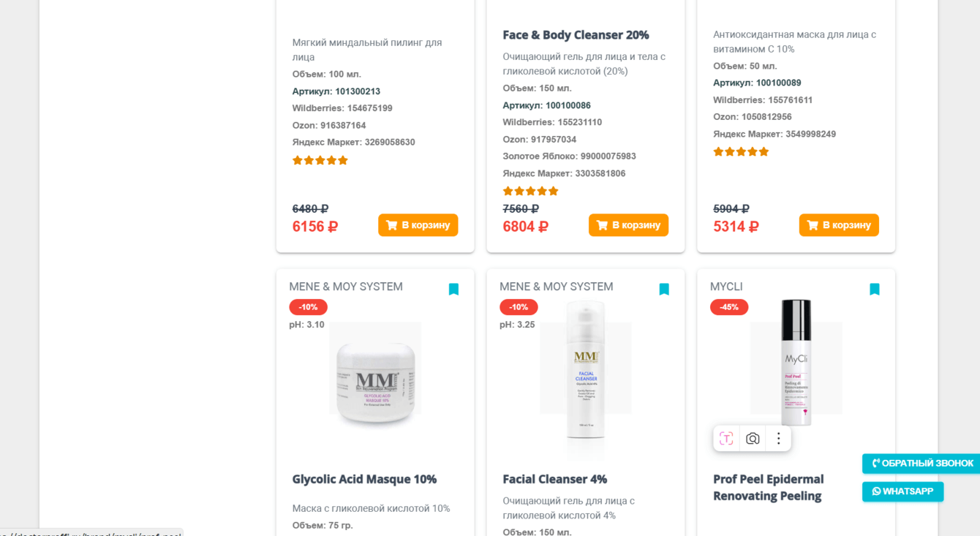
Task: Open Prof Peel Epidermal Renovating Peeling link
Action: (x=768, y=488)
